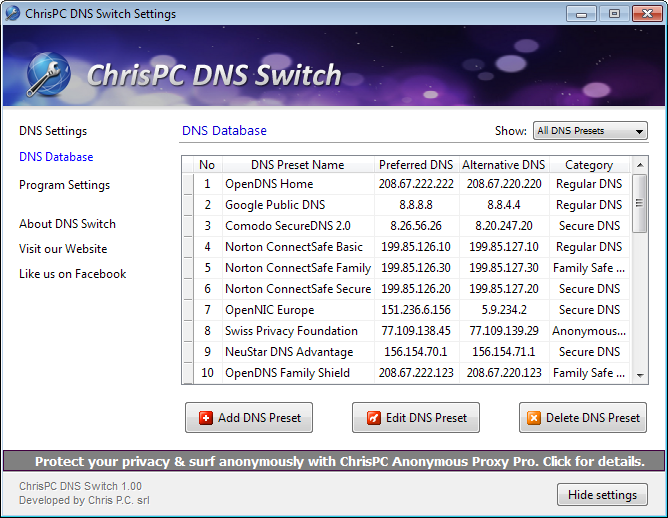Screen dimensions: 668x518
Task: Click the 8.26.56.26 cell
Action: [x=416, y=226]
